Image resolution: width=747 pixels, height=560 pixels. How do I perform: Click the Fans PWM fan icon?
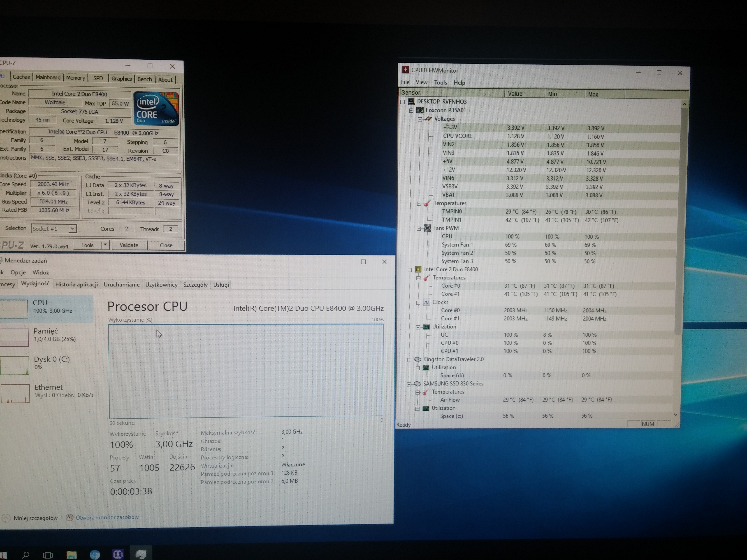427,228
